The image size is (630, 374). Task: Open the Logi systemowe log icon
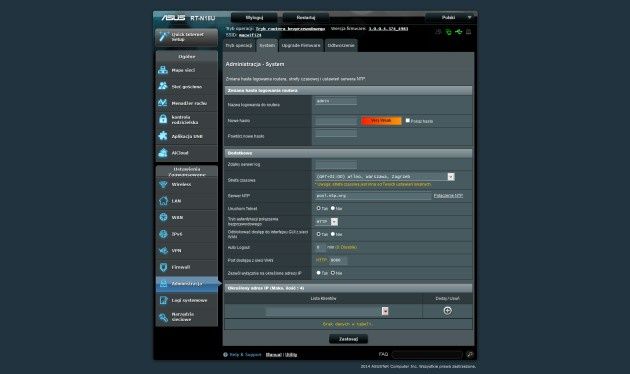pyautogui.click(x=163, y=300)
